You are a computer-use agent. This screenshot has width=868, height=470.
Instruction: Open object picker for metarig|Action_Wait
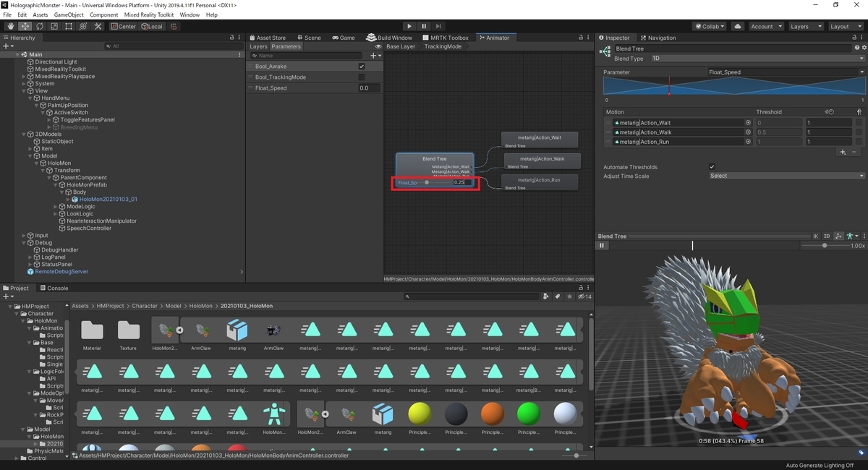coord(748,123)
